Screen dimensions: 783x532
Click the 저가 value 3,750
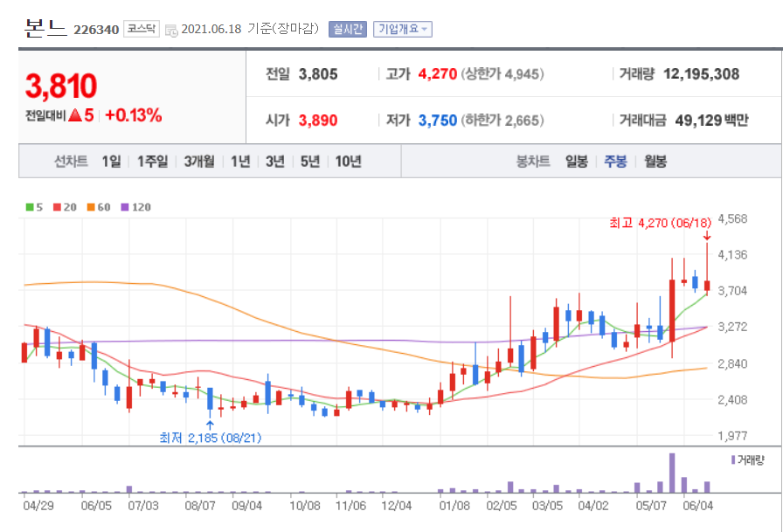pyautogui.click(x=438, y=121)
